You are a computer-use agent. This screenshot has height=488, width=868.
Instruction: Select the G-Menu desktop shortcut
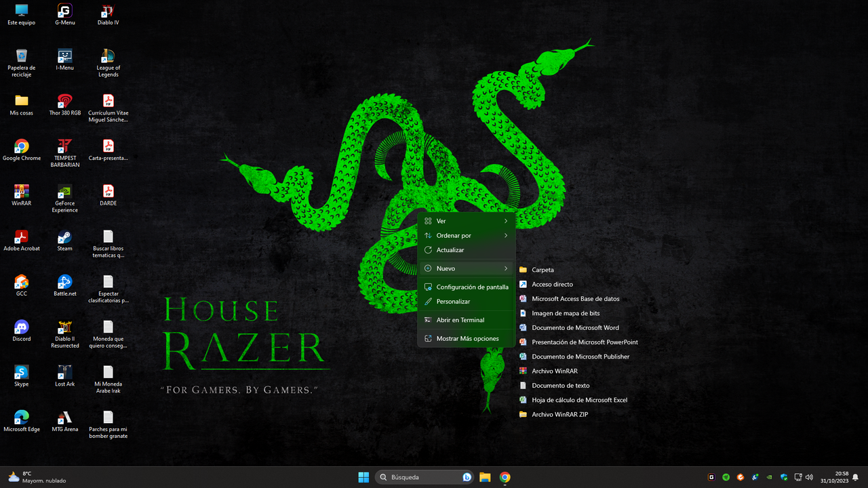[65, 14]
